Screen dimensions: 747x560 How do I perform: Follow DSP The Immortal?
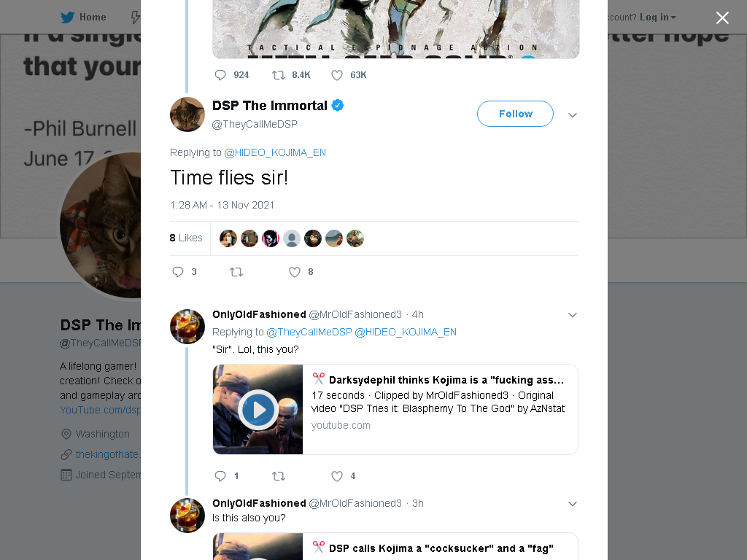tap(516, 114)
